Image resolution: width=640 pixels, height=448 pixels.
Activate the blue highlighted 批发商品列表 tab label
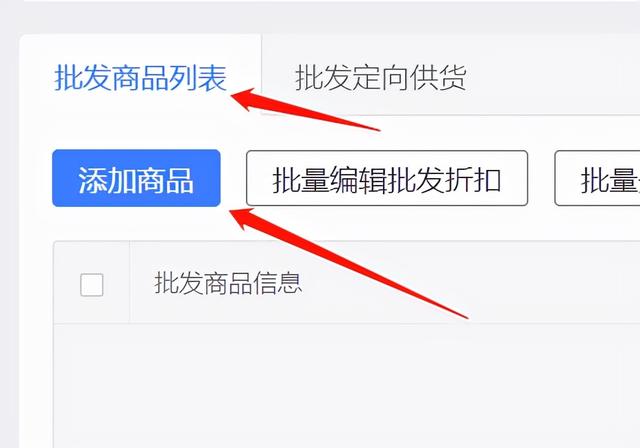[140, 78]
